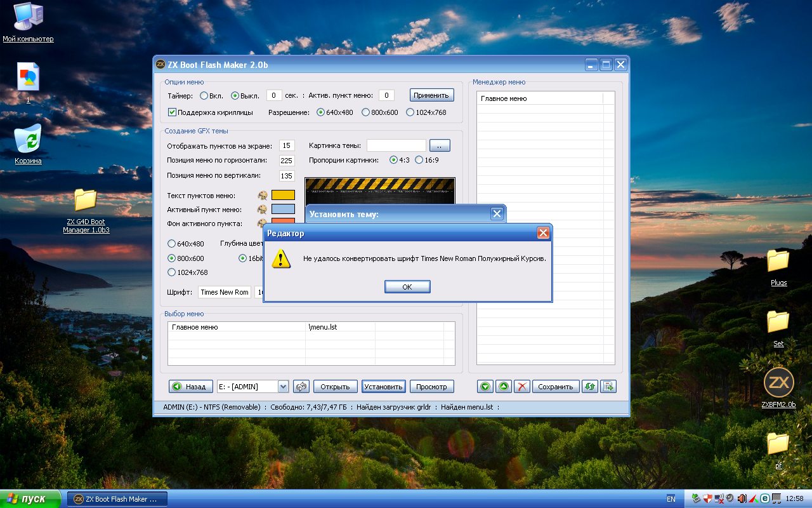Click OK in the Редактор error dialog
Image resolution: width=812 pixels, height=508 pixels.
[407, 287]
